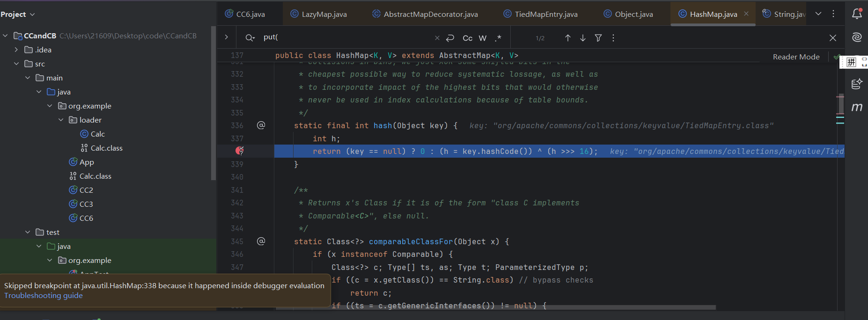Click the hash method name at line 336
Image resolution: width=868 pixels, height=320 pixels.
(383, 125)
